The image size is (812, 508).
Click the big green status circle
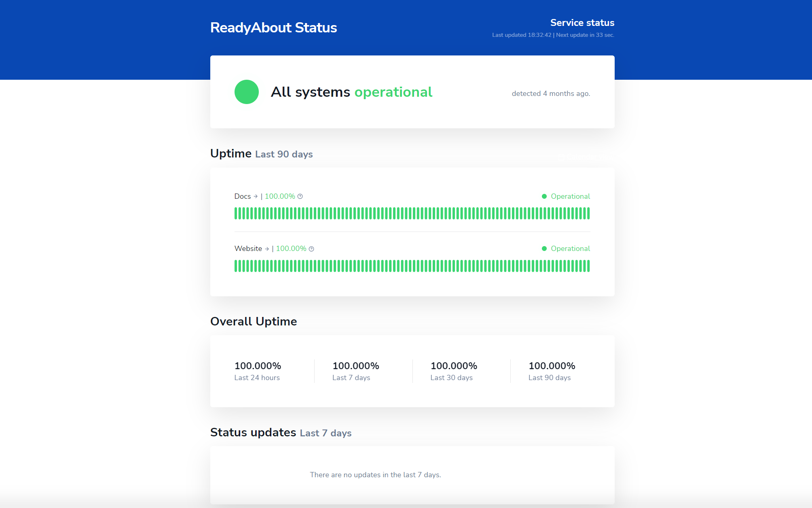247,92
